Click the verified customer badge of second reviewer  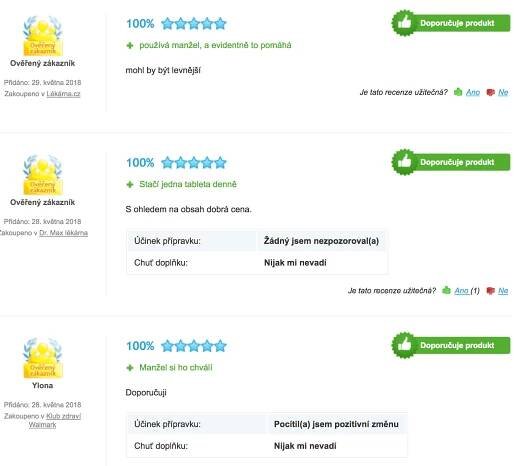click(x=43, y=175)
